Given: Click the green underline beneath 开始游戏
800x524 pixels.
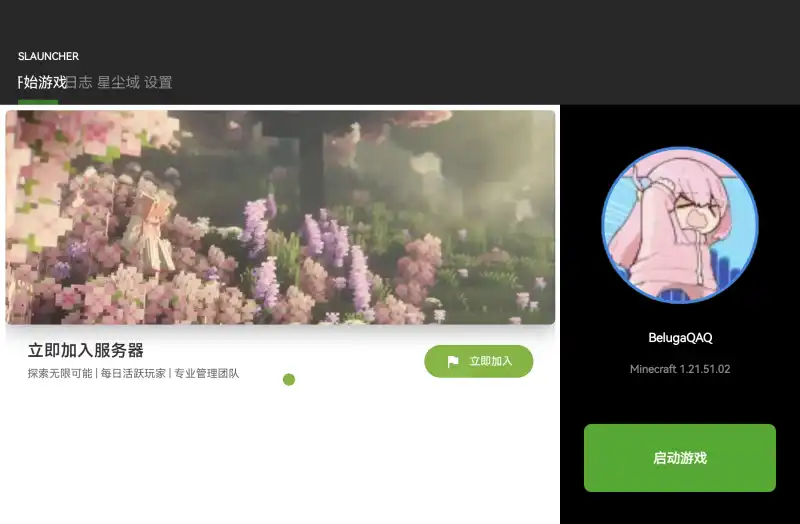Looking at the screenshot, I should [x=38, y=102].
